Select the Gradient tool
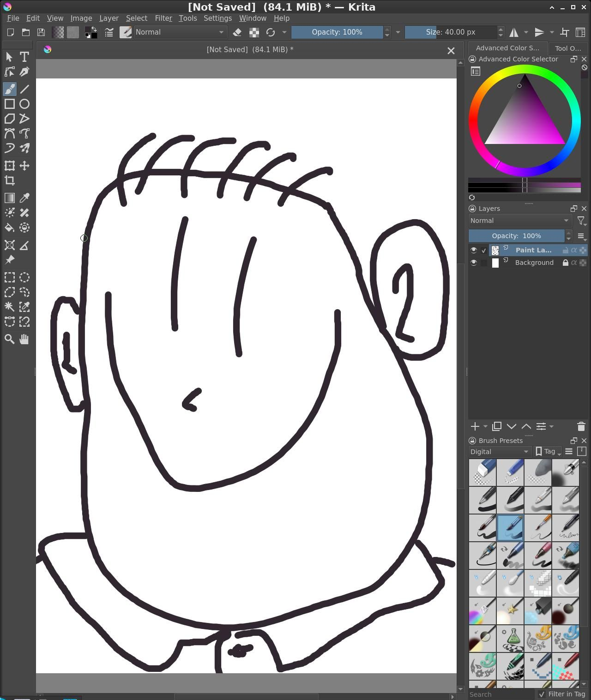The width and height of the screenshot is (591, 700). tap(9, 198)
